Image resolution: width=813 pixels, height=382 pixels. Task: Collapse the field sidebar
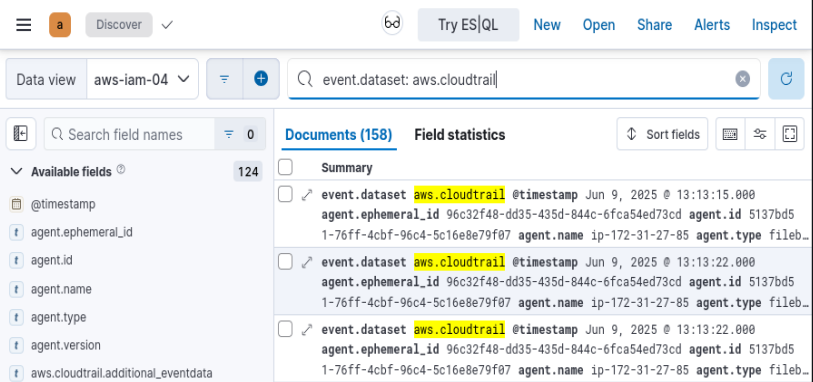pos(21,134)
